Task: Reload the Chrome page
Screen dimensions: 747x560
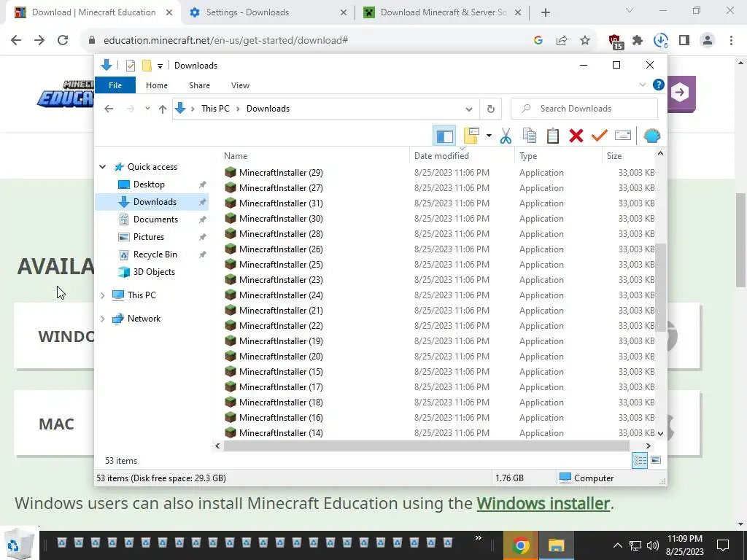Action: pyautogui.click(x=63, y=41)
